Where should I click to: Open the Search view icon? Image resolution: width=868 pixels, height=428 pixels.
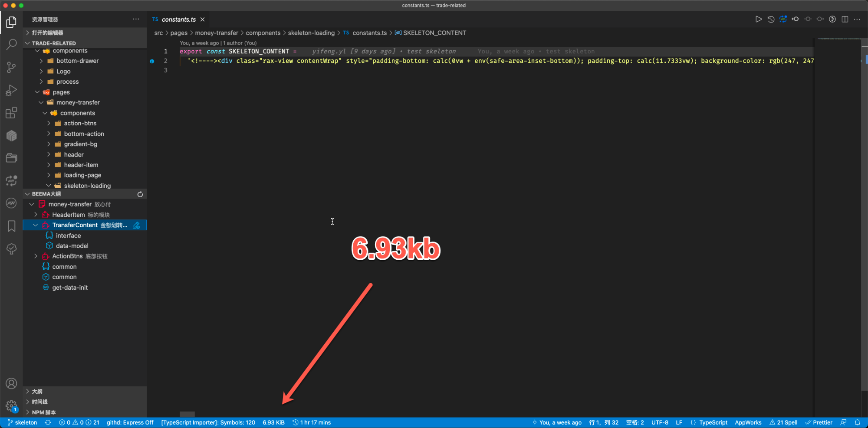point(11,44)
